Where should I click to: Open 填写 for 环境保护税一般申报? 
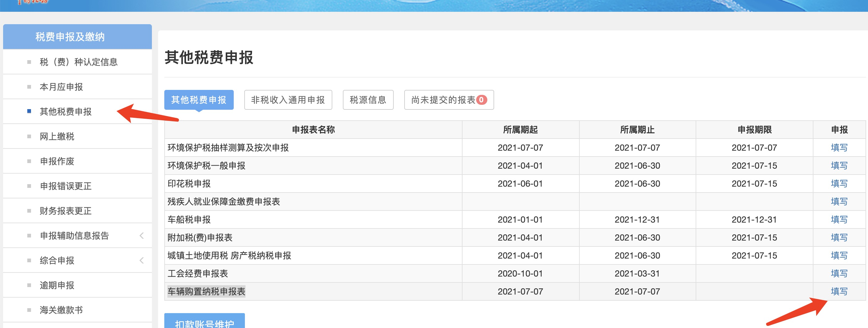pos(839,166)
